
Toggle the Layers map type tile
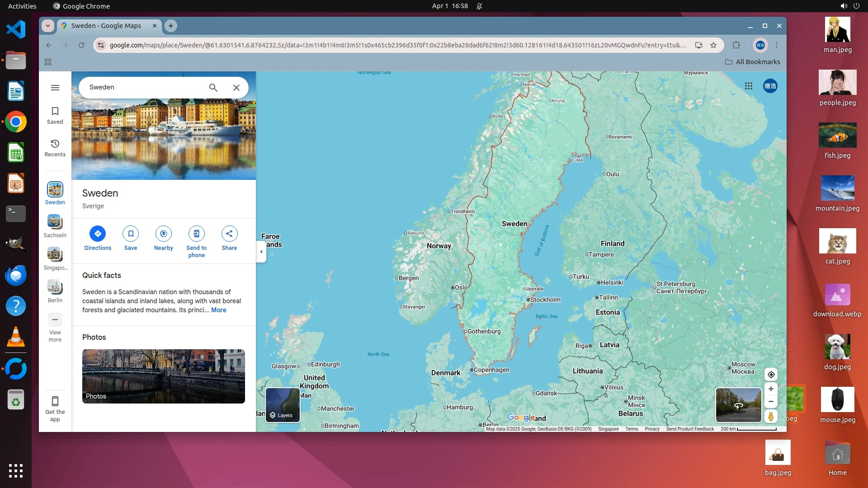point(283,405)
